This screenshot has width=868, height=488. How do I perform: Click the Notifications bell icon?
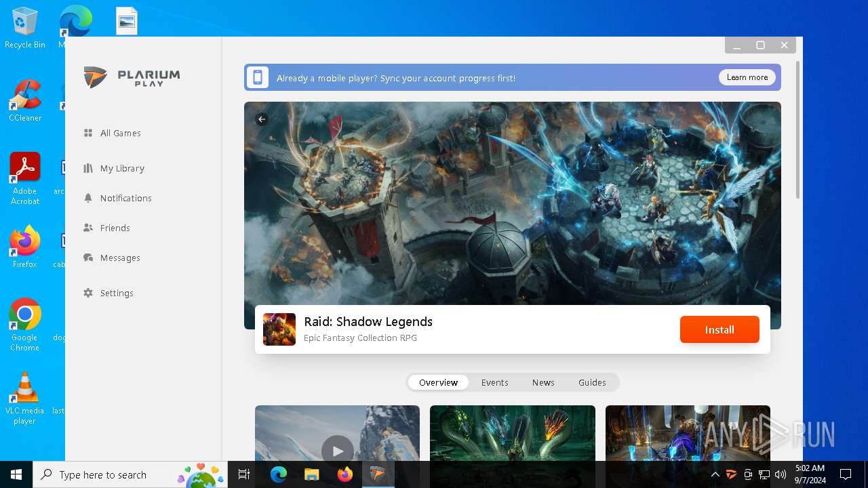[x=88, y=198]
